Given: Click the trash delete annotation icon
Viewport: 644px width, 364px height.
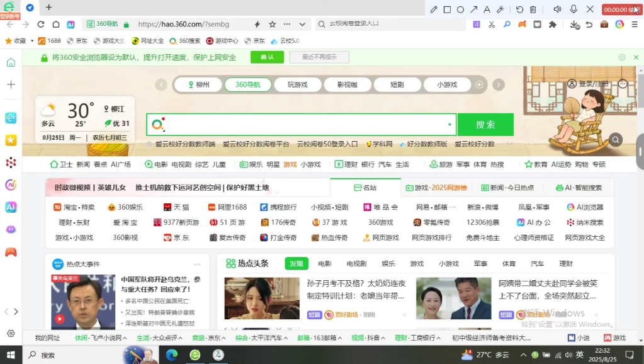Looking at the screenshot, I should pyautogui.click(x=533, y=9).
